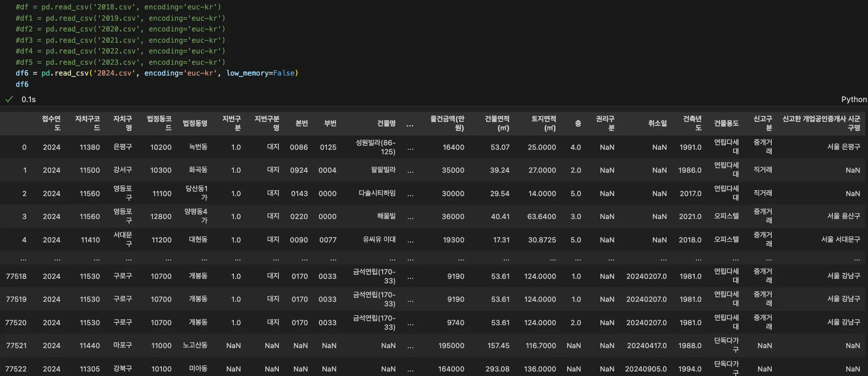Image resolution: width=868 pixels, height=376 pixels.
Task: Select the 건축년도 column header
Action: 692,123
